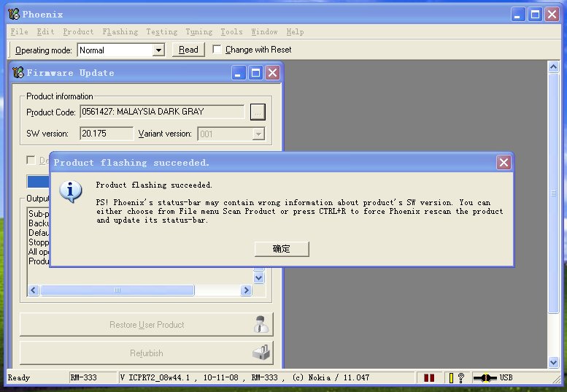Open the Help menu
The height and width of the screenshot is (392, 567).
[x=295, y=32]
